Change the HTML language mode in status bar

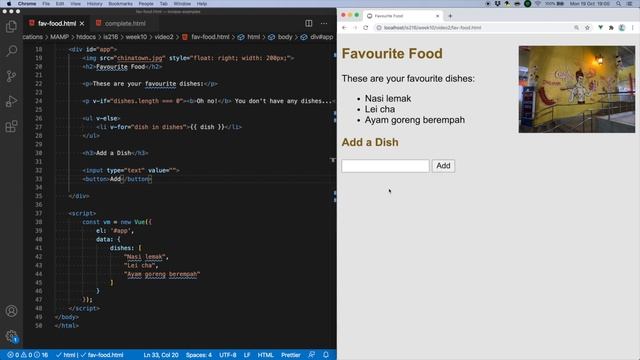[265, 355]
